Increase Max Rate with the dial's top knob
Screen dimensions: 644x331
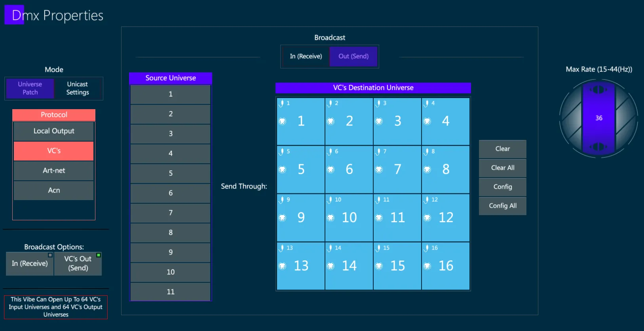[599, 90]
